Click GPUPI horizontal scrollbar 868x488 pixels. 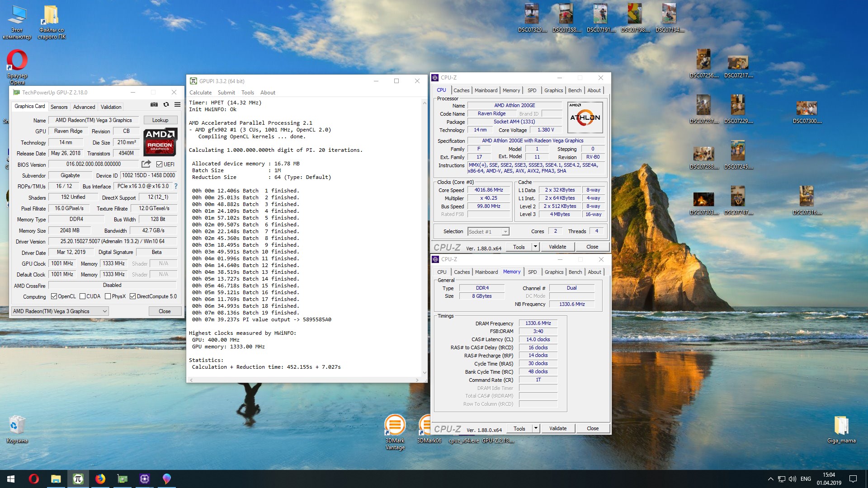coord(304,380)
